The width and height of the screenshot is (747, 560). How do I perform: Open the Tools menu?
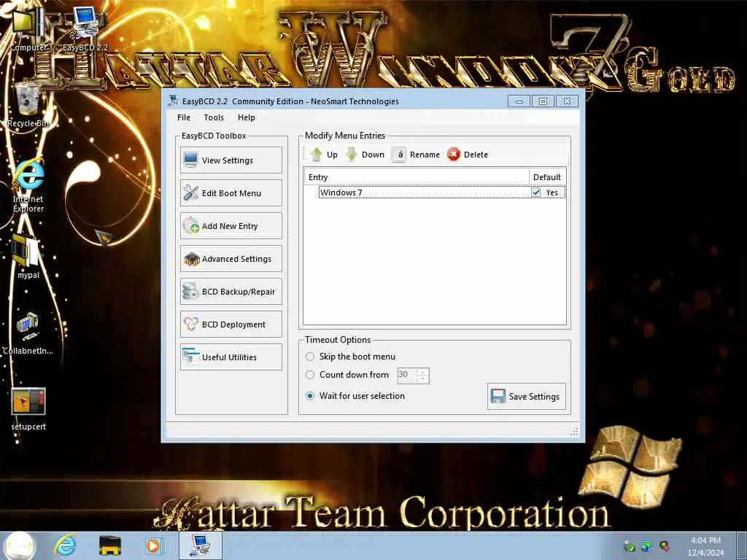[214, 117]
